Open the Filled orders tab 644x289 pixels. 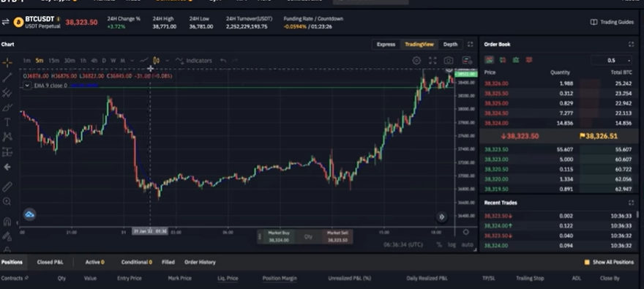tap(168, 262)
